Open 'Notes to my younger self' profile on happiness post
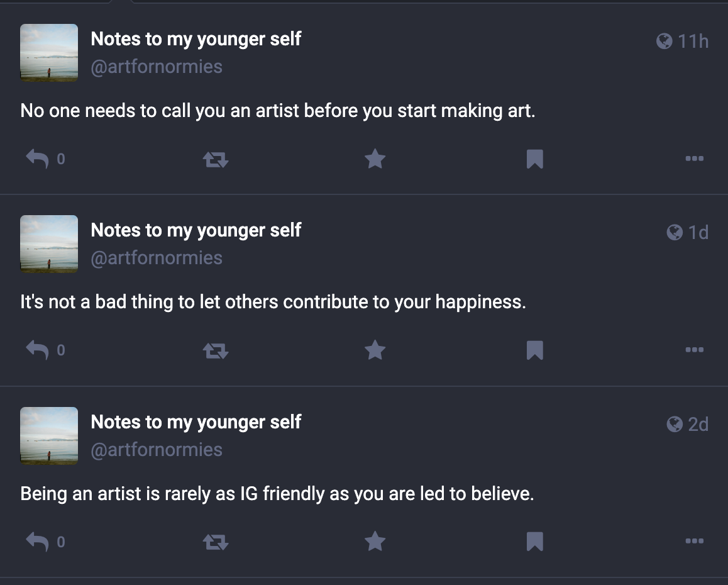 pos(196,230)
